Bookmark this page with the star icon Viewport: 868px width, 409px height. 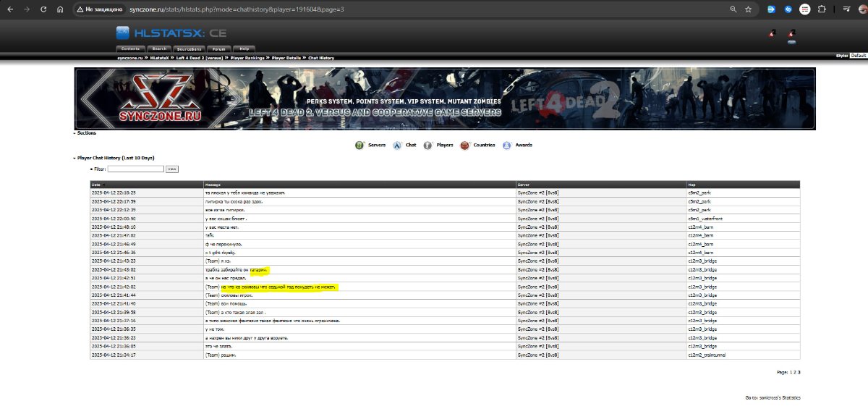(749, 9)
